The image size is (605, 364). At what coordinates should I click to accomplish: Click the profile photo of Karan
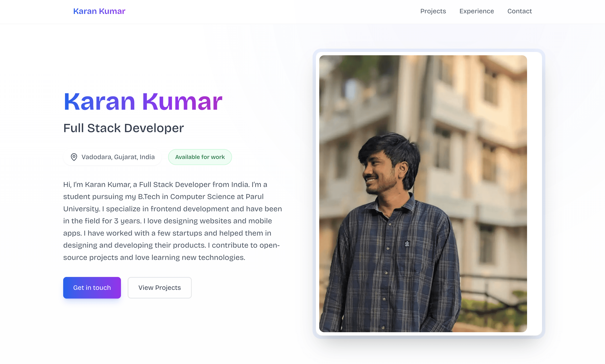(423, 193)
